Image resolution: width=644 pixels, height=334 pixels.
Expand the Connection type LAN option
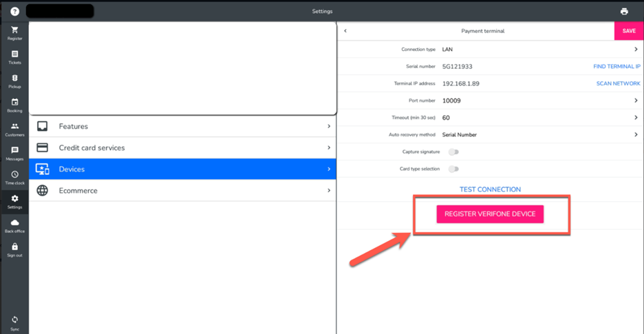point(635,50)
